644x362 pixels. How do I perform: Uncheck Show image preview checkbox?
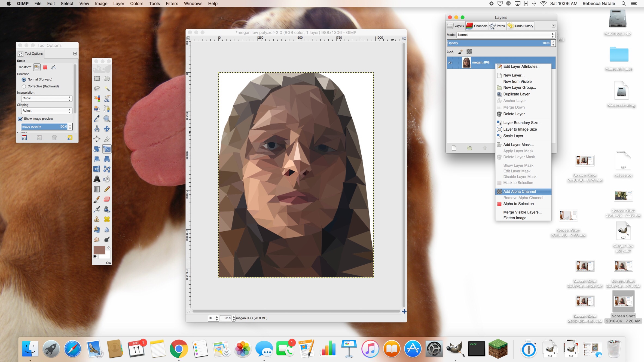pyautogui.click(x=20, y=119)
